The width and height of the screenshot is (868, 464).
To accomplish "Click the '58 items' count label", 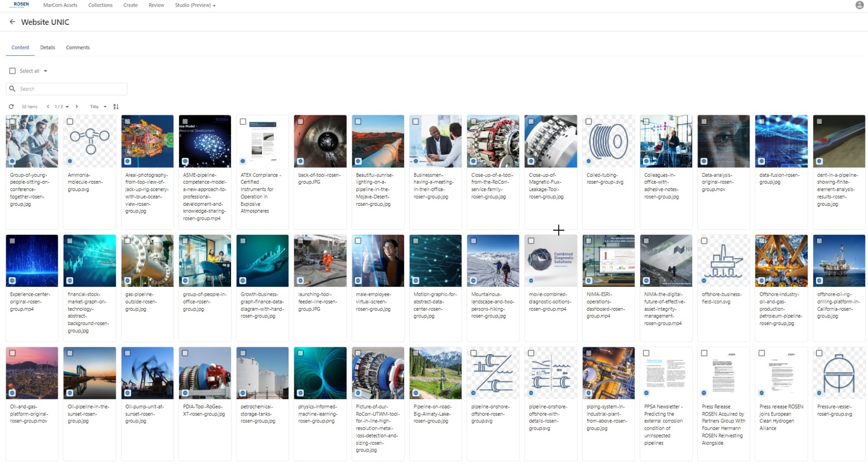I will click(x=29, y=107).
